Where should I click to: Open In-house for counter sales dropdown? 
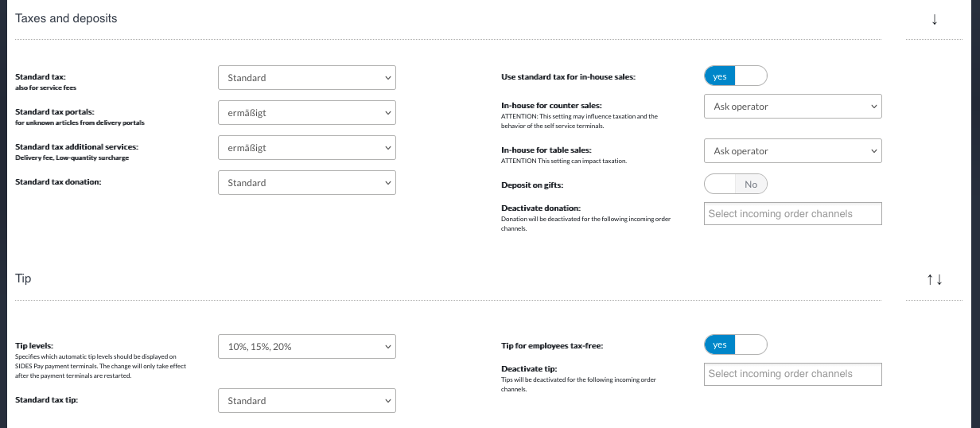pyautogui.click(x=792, y=106)
